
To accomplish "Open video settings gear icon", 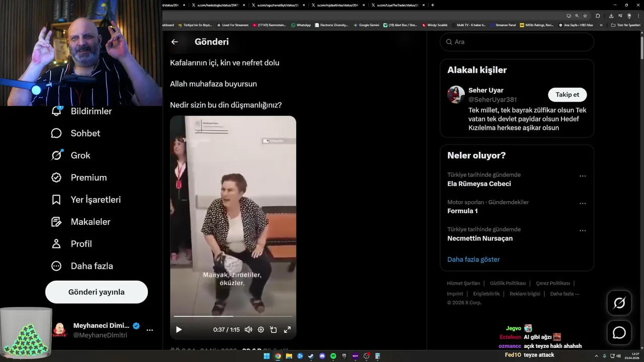I will pos(261,330).
